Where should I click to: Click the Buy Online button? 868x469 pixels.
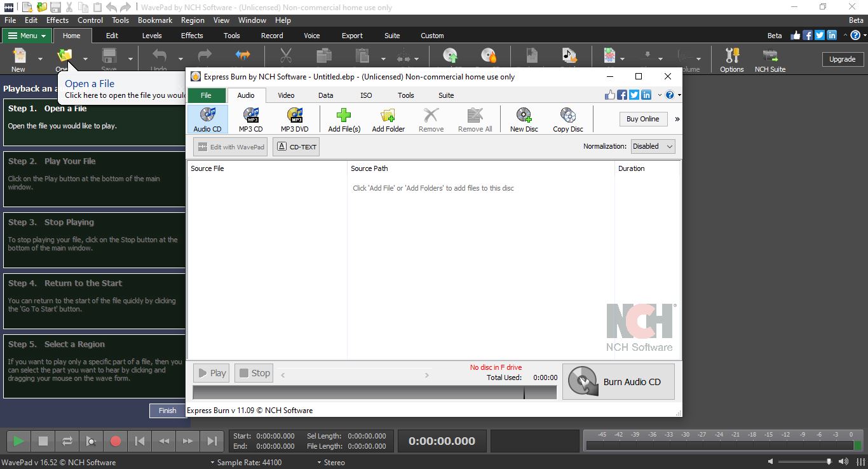[643, 119]
